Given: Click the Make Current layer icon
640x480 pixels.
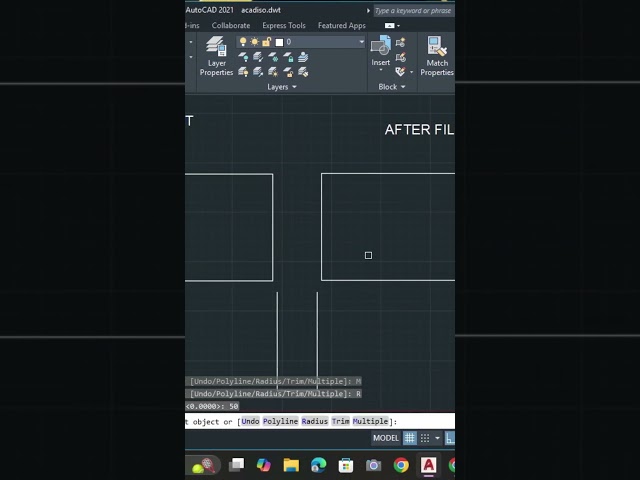Looking at the screenshot, I should coord(303,57).
